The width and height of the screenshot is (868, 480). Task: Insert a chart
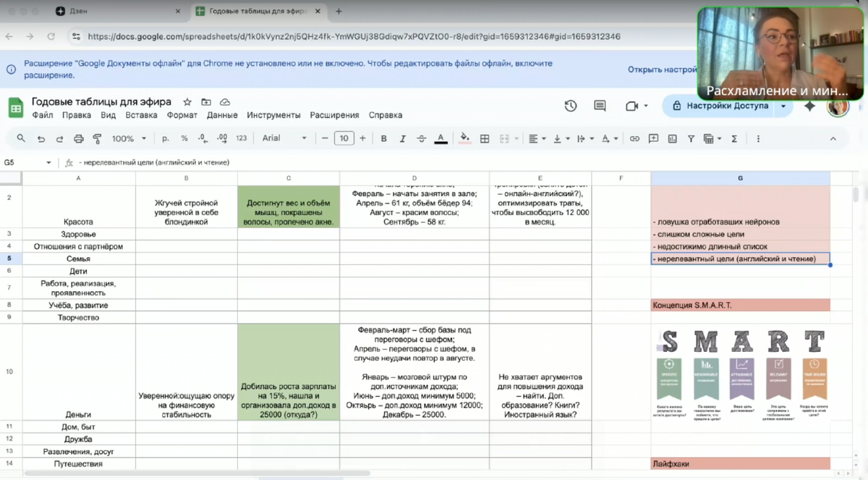(x=673, y=138)
